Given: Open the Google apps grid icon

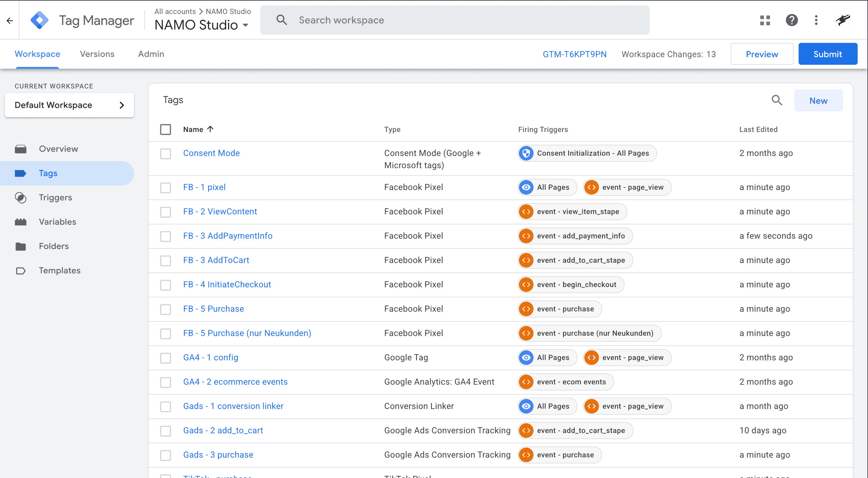Looking at the screenshot, I should point(765,20).
